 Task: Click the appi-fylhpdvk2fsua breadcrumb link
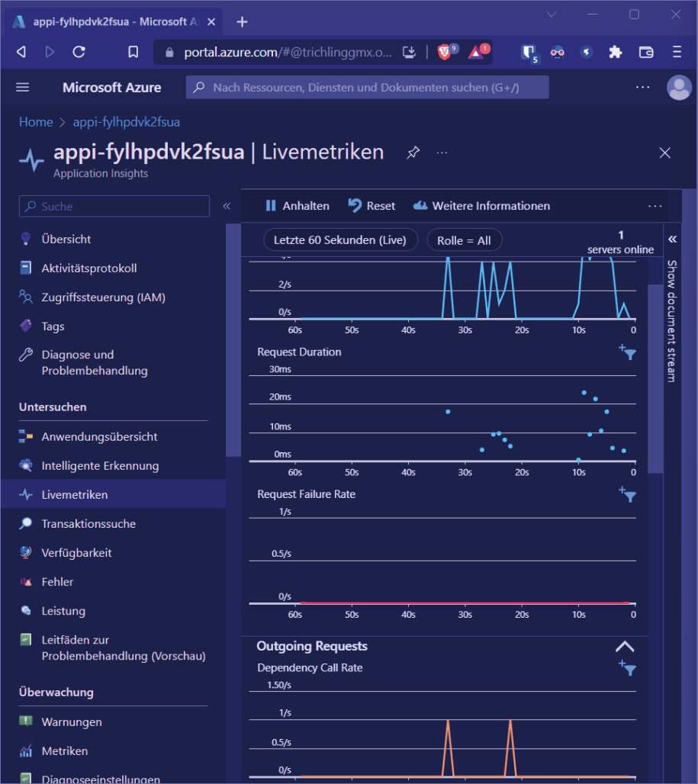pos(127,122)
